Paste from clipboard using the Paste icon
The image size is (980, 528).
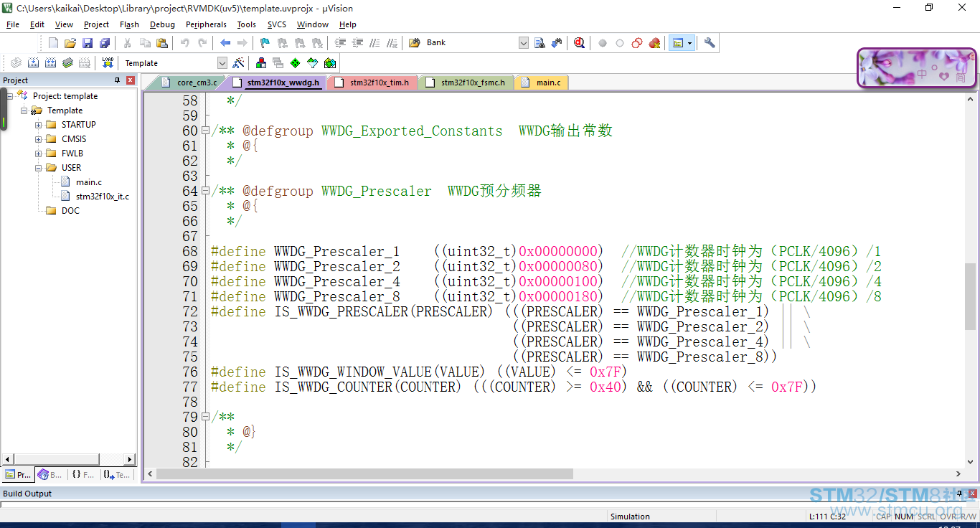click(161, 43)
